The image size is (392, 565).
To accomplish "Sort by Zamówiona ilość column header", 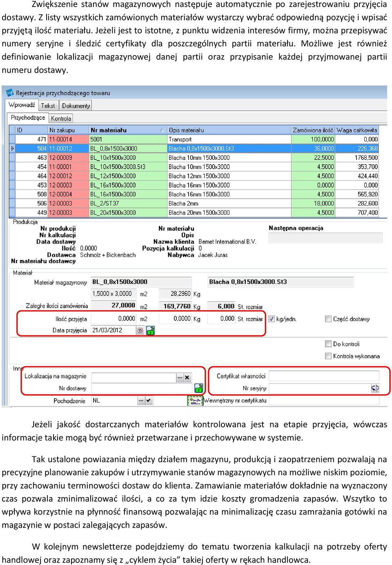I will pyautogui.click(x=313, y=130).
